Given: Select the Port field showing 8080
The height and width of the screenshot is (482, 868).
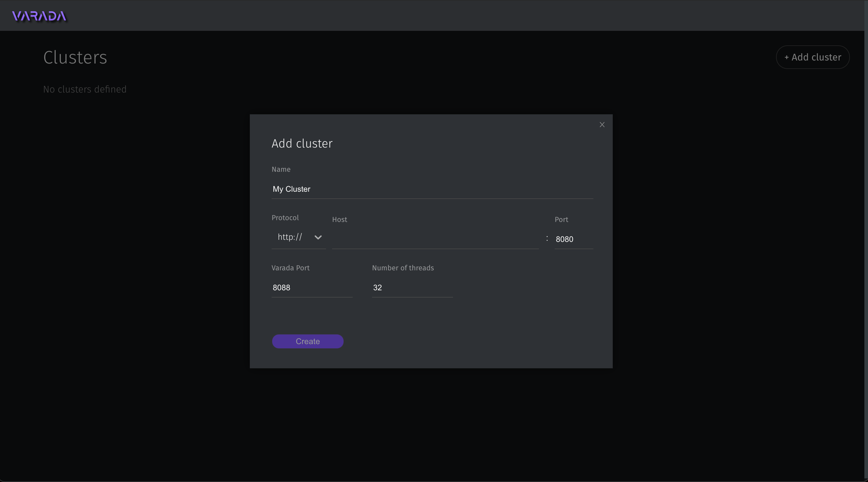Looking at the screenshot, I should pos(573,239).
